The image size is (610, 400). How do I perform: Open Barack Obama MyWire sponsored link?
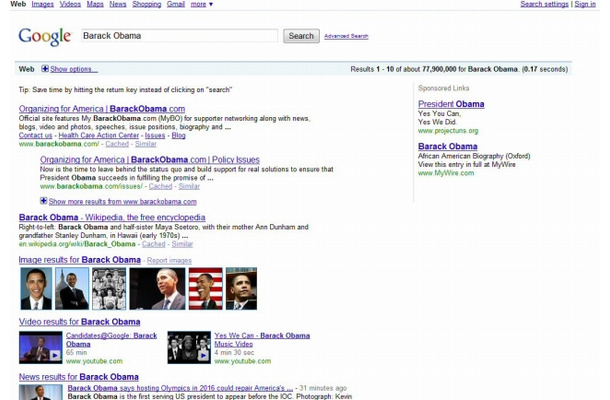click(x=447, y=147)
